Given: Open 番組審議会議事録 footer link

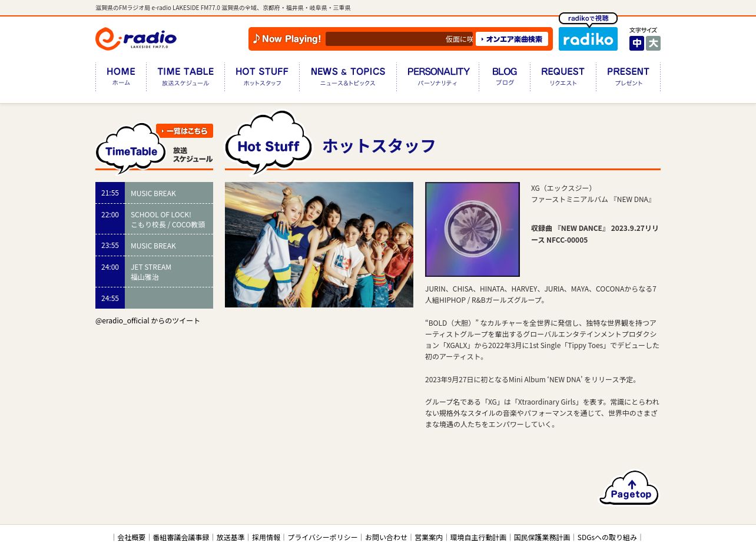Looking at the screenshot, I should [181, 537].
